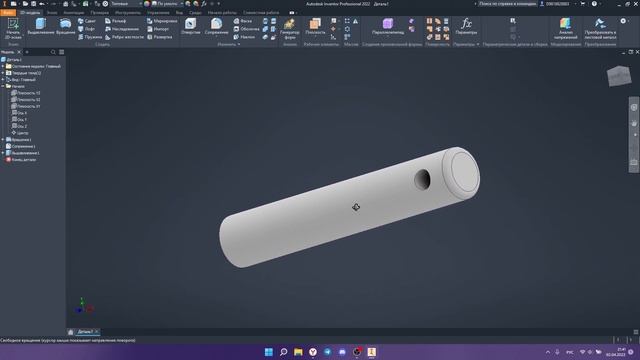Click the Undo arrow in quick access toolbar
The image size is (640, 360).
tap(42, 4)
